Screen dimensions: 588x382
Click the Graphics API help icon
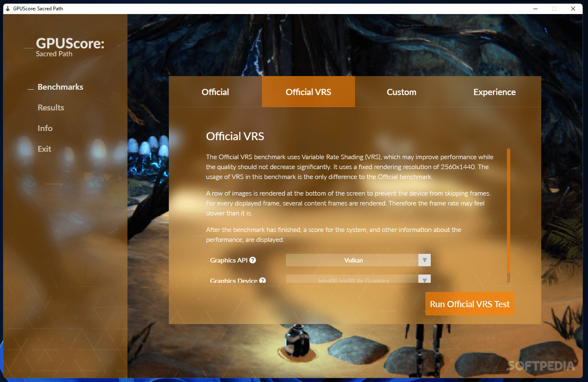pos(253,260)
